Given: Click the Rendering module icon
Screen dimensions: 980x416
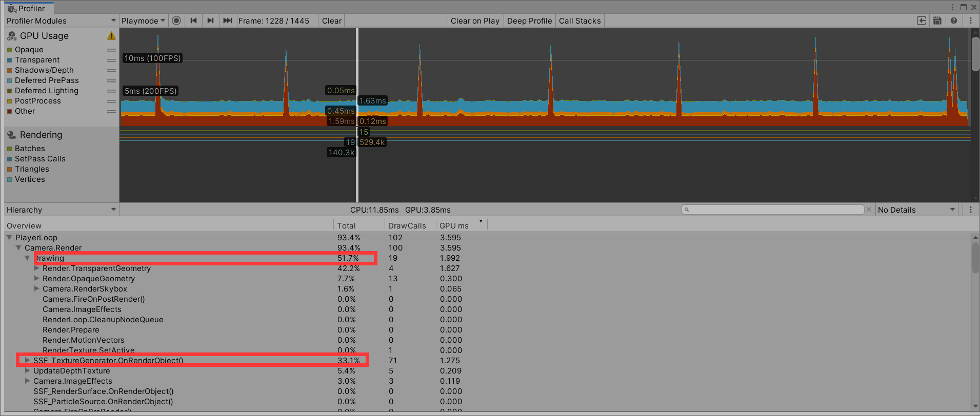Looking at the screenshot, I should 11,135.
